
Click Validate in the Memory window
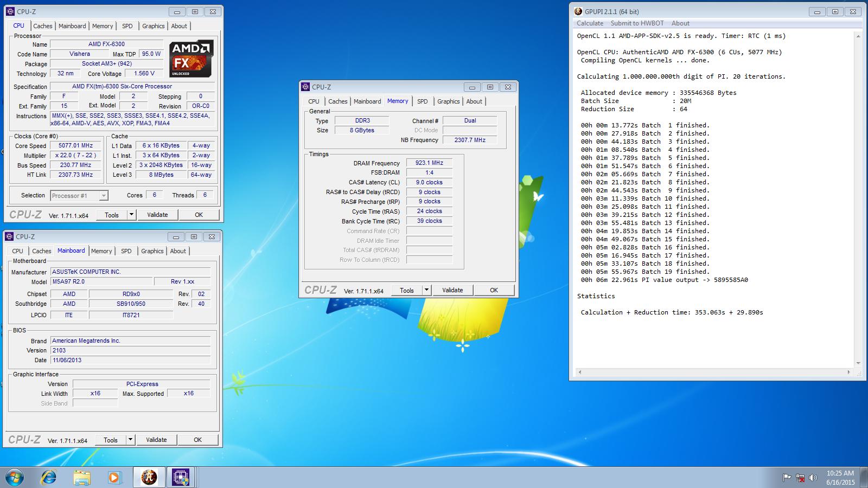(x=452, y=290)
